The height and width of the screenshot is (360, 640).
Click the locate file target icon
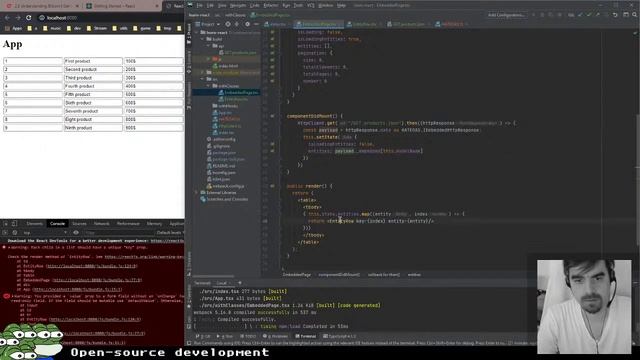coord(228,24)
